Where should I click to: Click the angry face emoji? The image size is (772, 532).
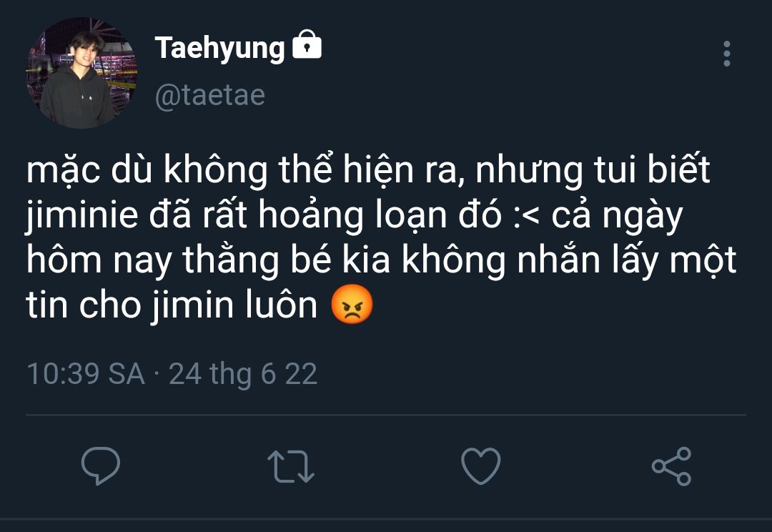point(352,306)
